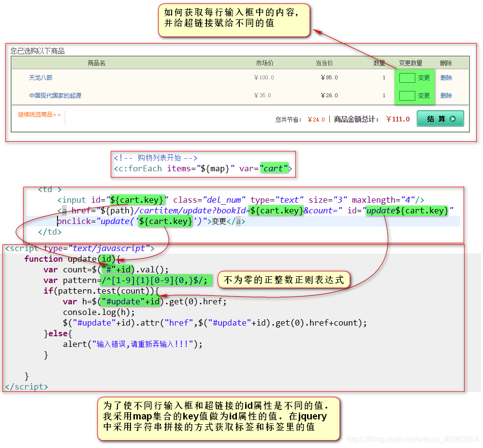Click the 商品金额总计 label
483x448 pixels.
356,119
